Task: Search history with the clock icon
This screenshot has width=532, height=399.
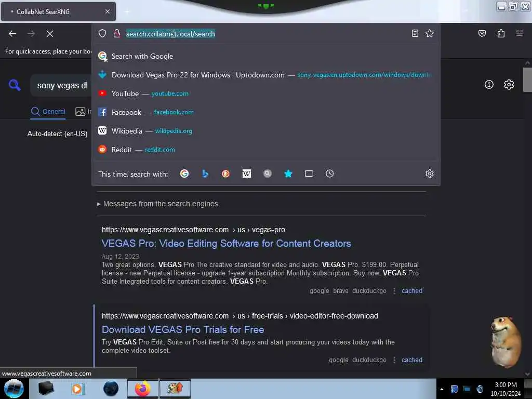Action: (329, 174)
